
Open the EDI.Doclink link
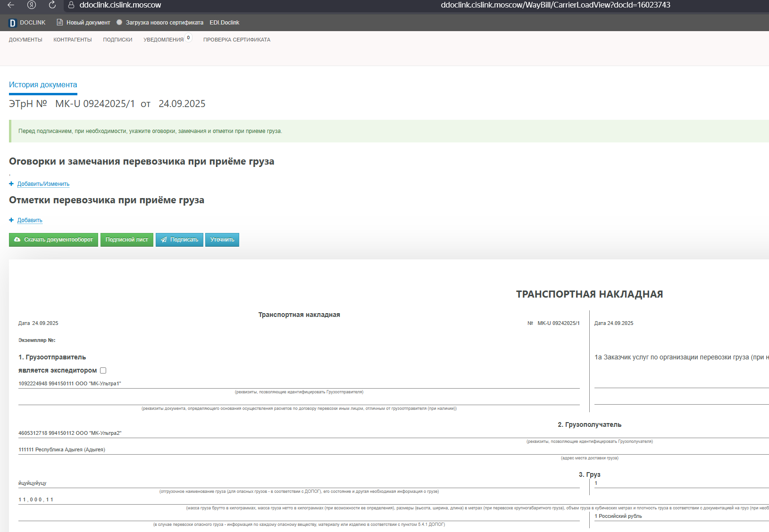[x=225, y=23]
